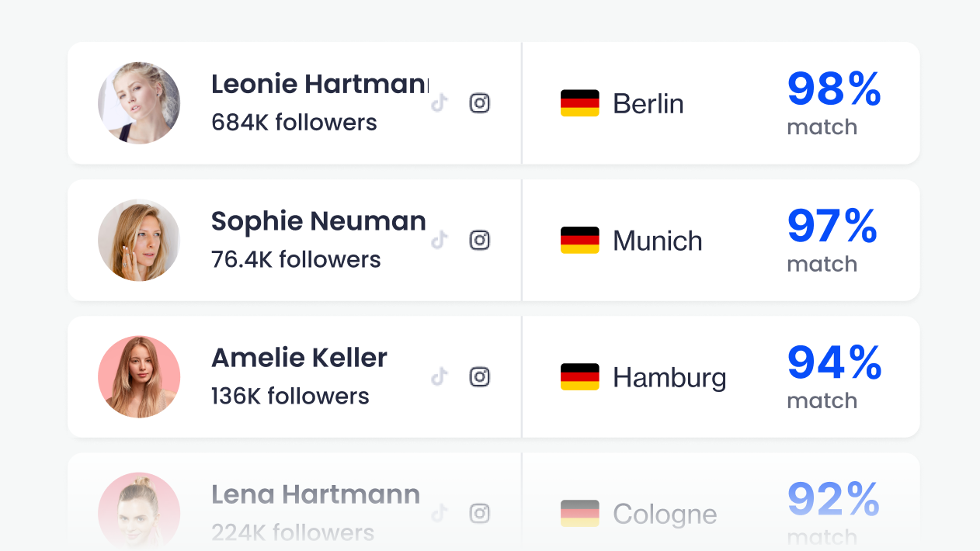View Lena Hartmann's profile photo

coord(139,512)
